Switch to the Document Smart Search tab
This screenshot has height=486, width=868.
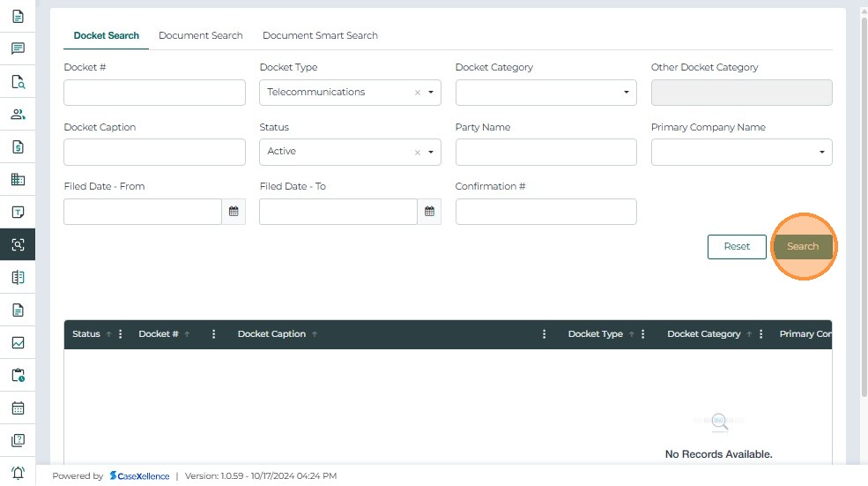coord(320,35)
